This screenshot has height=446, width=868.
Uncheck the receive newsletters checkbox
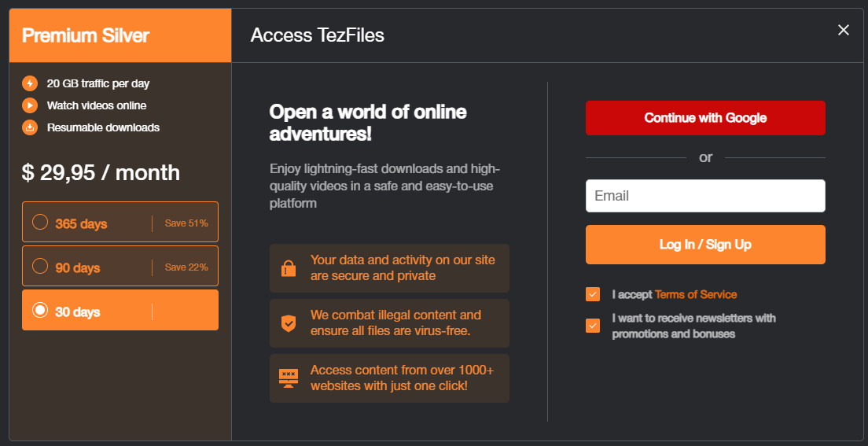coord(593,326)
